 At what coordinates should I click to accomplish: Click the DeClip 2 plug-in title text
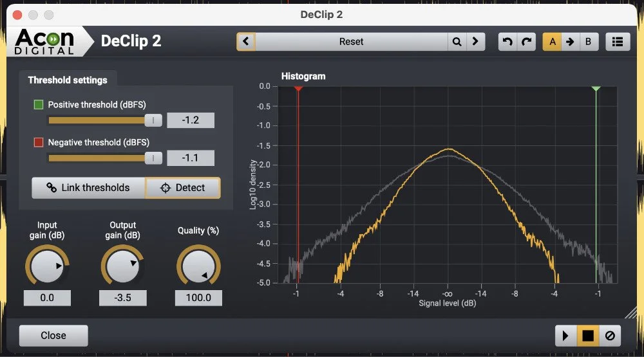[x=131, y=41]
